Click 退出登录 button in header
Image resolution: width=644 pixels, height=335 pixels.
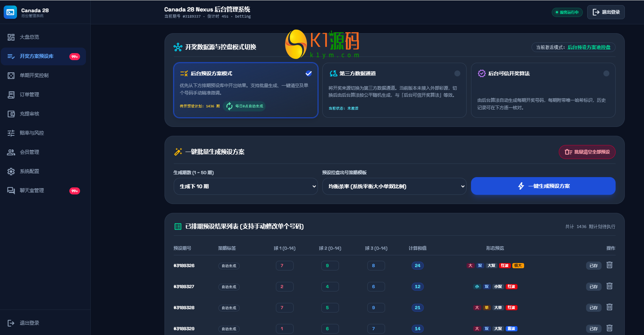tap(606, 12)
